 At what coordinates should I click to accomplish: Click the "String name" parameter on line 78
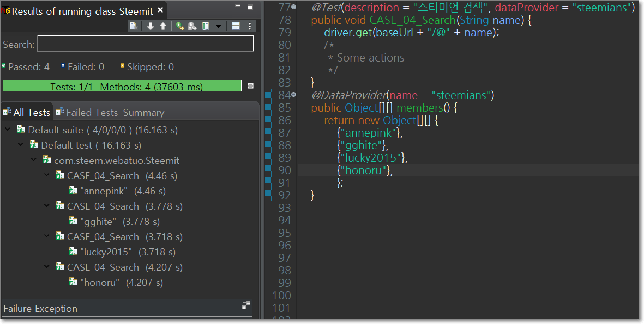pos(490,20)
